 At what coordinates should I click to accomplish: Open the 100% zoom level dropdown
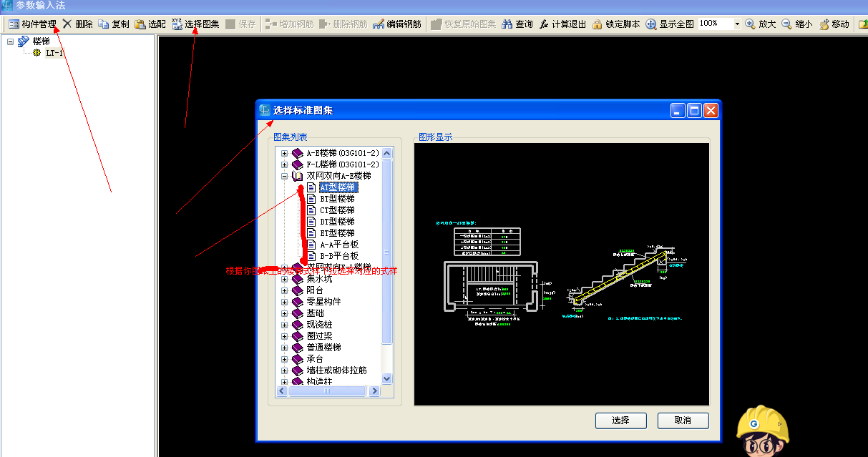pos(737,24)
